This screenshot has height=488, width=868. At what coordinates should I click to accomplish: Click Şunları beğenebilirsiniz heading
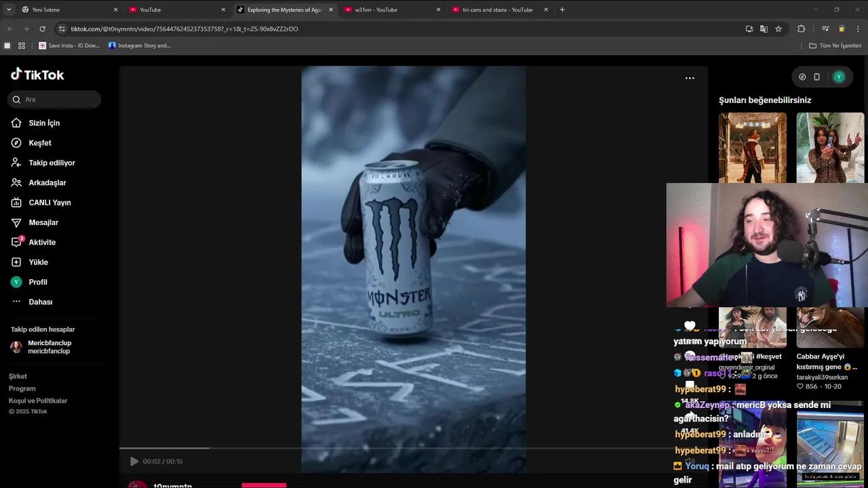pyautogui.click(x=765, y=100)
